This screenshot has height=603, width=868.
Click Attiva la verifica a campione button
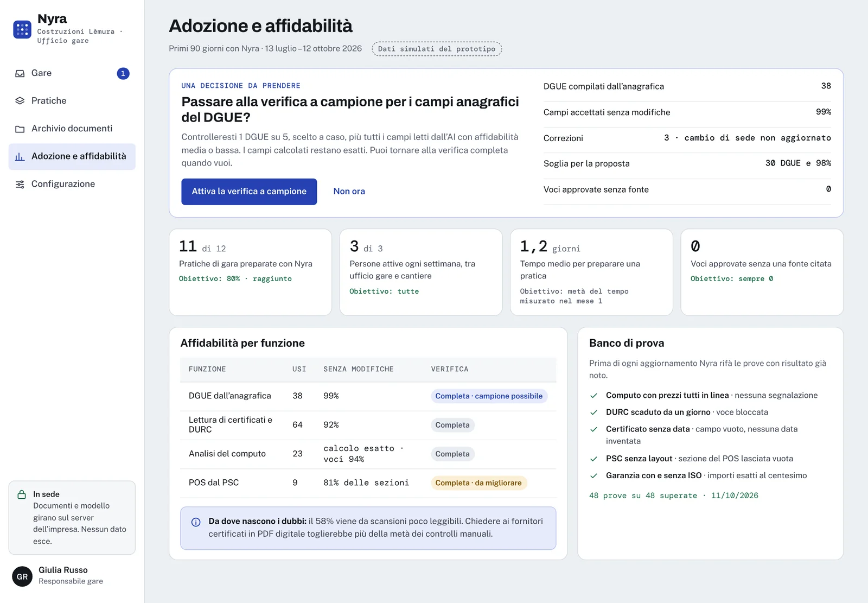tap(249, 192)
